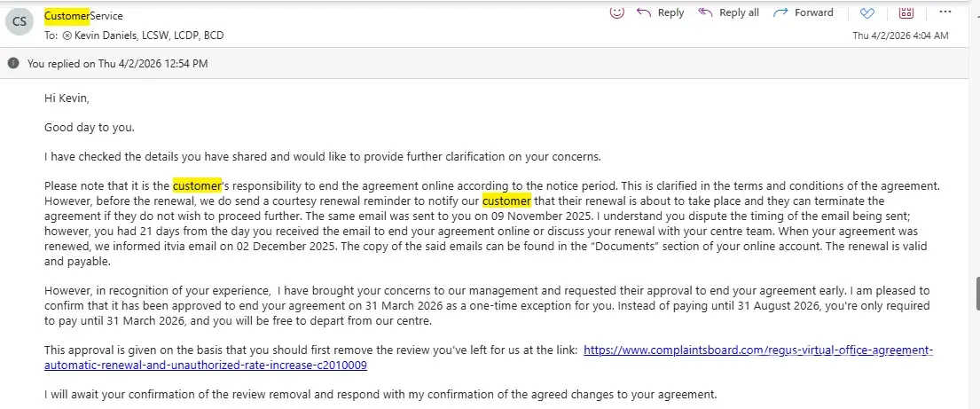Click the message timestamp Thu 4/2/2026 4:04 AM
980x409 pixels.
(900, 35)
